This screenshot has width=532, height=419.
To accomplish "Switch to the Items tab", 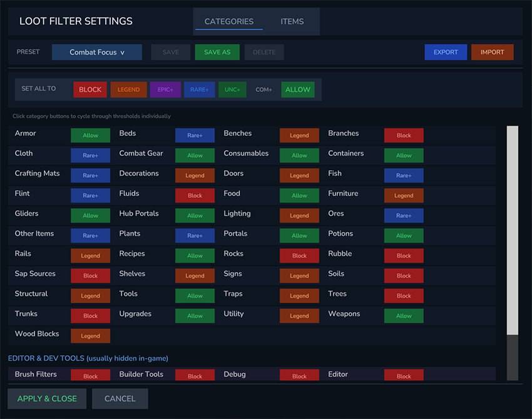I will (292, 21).
